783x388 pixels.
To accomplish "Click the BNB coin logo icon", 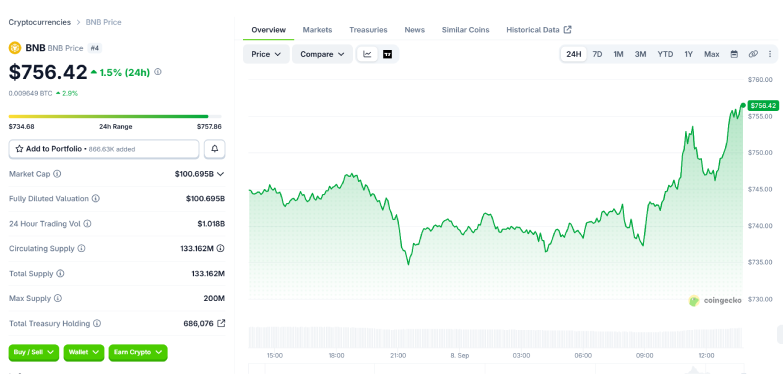I will point(15,48).
